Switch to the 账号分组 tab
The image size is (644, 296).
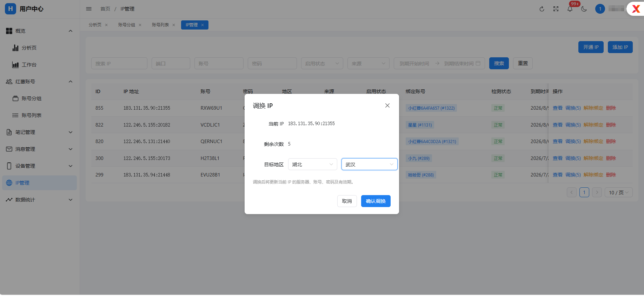[127, 25]
